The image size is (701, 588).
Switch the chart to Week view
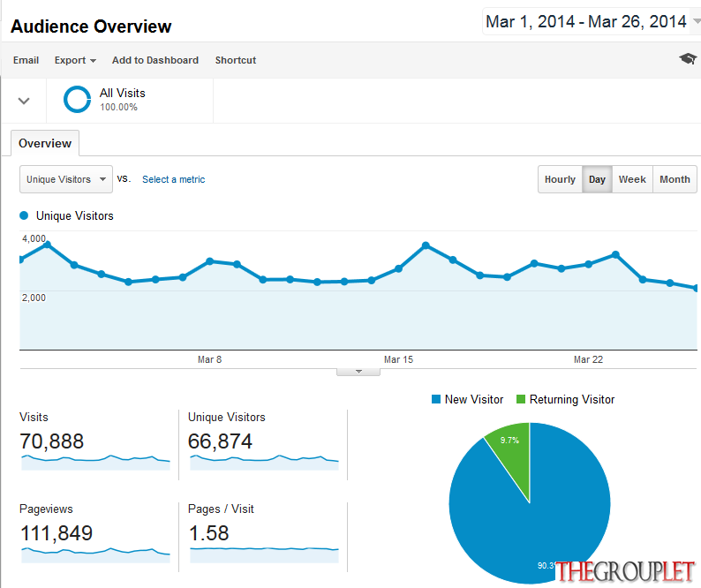pos(632,179)
